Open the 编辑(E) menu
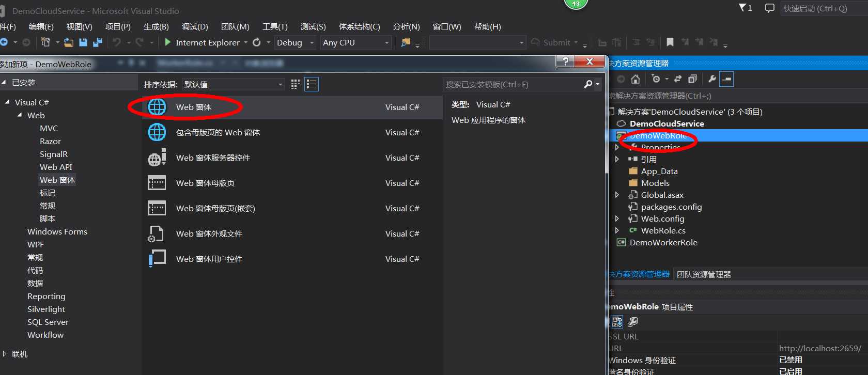Viewport: 868px width, 375px height. pos(41,27)
